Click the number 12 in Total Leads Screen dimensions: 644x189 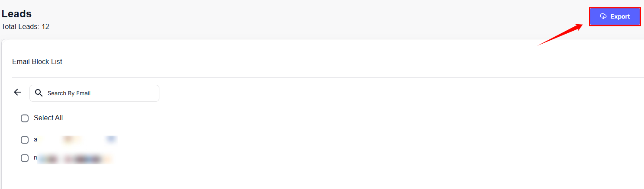(45, 27)
